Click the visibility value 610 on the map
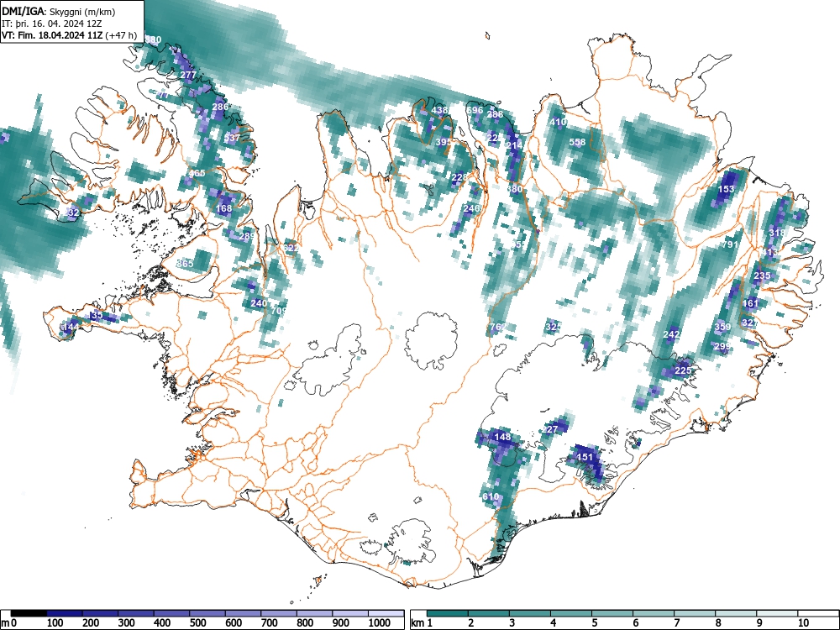Image resolution: width=840 pixels, height=630 pixels. coord(491,497)
